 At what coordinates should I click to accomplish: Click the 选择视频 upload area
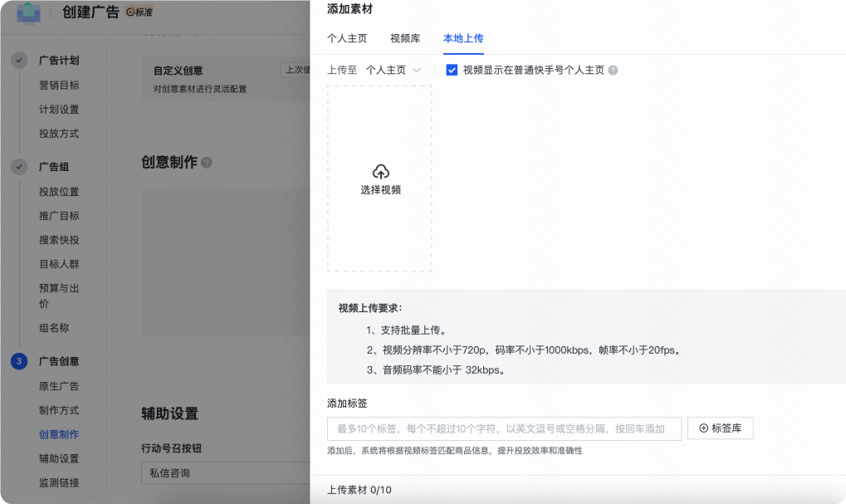379,179
